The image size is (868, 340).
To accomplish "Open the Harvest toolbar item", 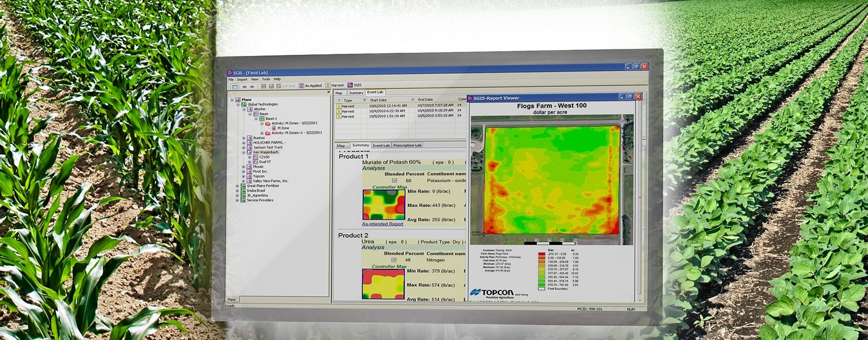I will (x=335, y=85).
